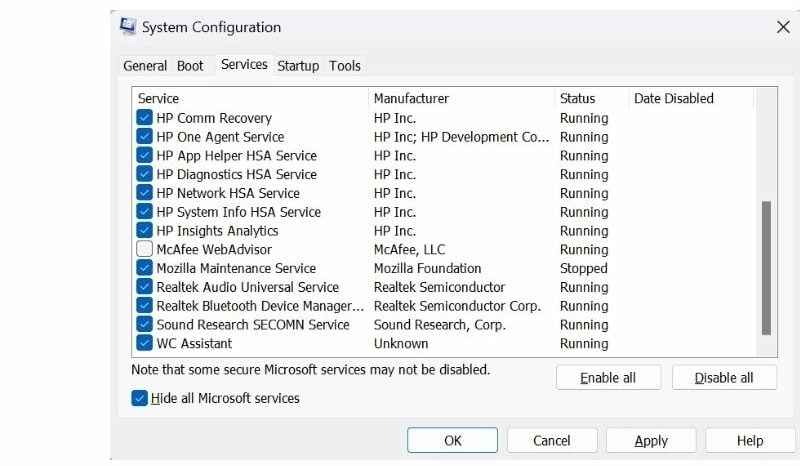Select the Services tab

[244, 64]
